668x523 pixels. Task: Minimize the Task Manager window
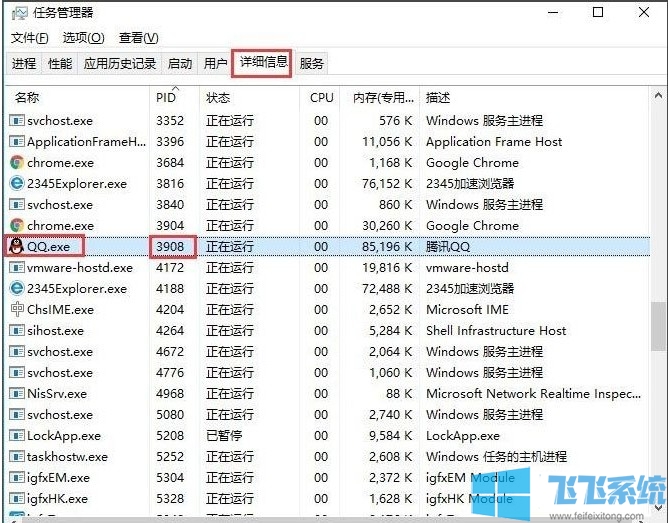pos(553,12)
